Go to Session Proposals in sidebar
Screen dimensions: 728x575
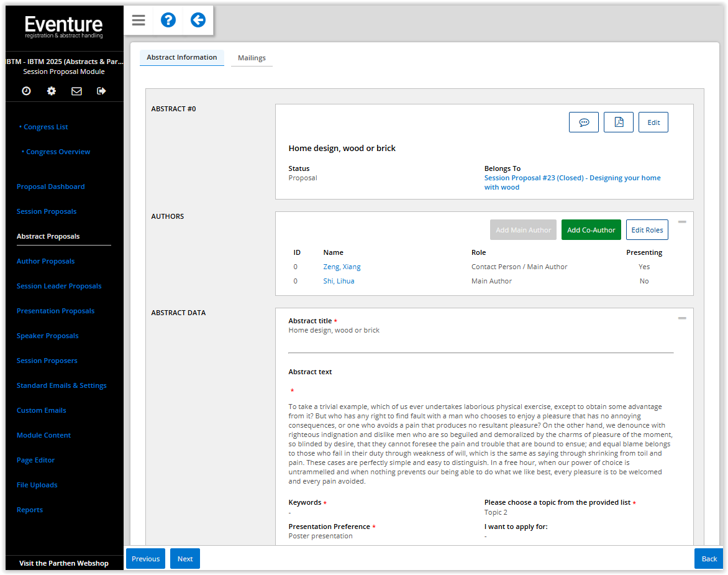tap(47, 211)
